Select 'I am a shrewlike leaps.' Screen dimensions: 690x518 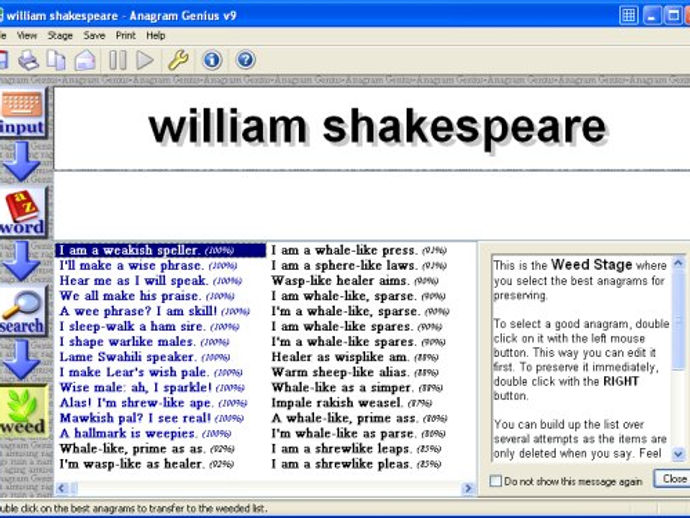click(356, 449)
